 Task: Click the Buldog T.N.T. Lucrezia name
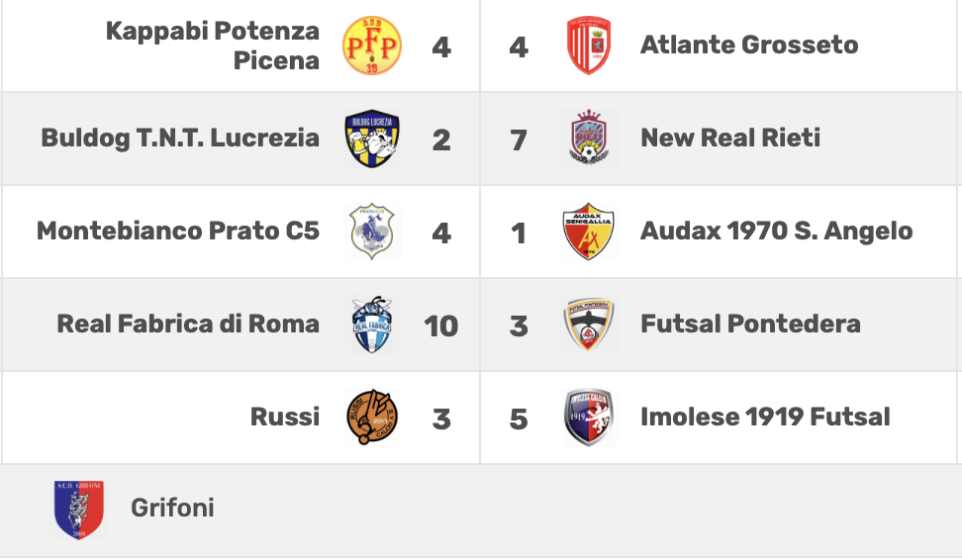(x=180, y=138)
